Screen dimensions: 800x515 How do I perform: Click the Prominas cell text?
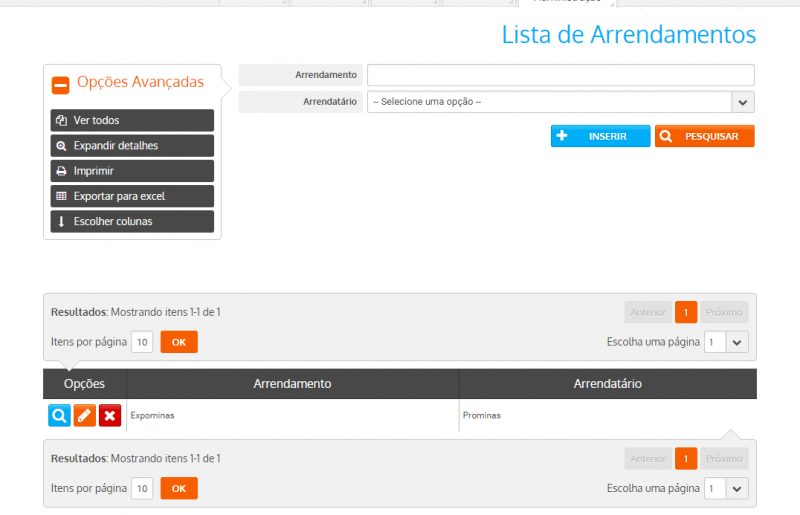point(482,415)
